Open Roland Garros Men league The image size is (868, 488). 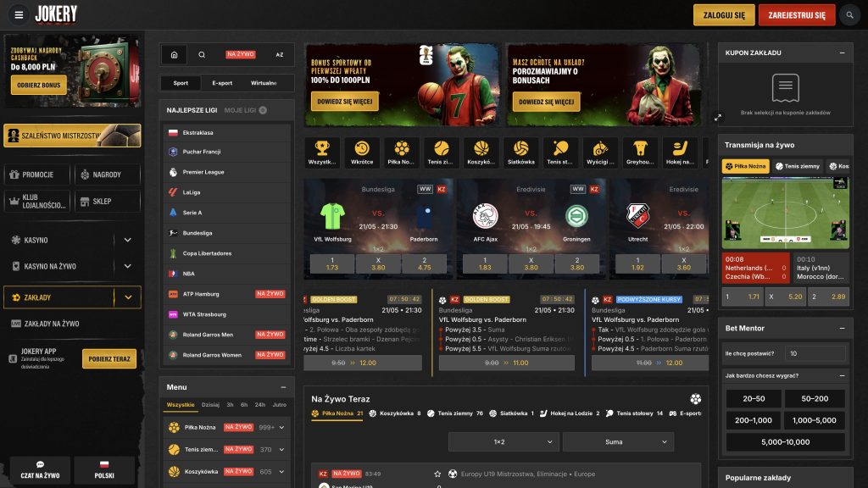pos(227,335)
